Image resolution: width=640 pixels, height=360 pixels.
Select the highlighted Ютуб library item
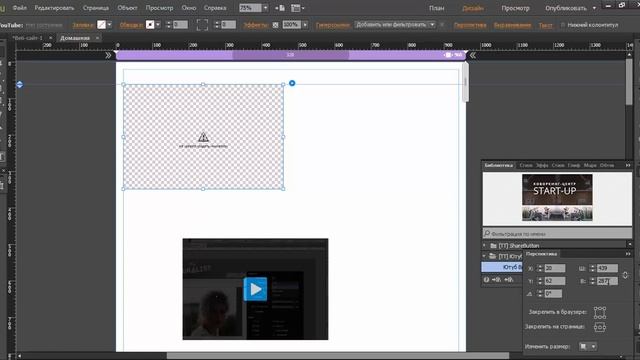point(502,267)
